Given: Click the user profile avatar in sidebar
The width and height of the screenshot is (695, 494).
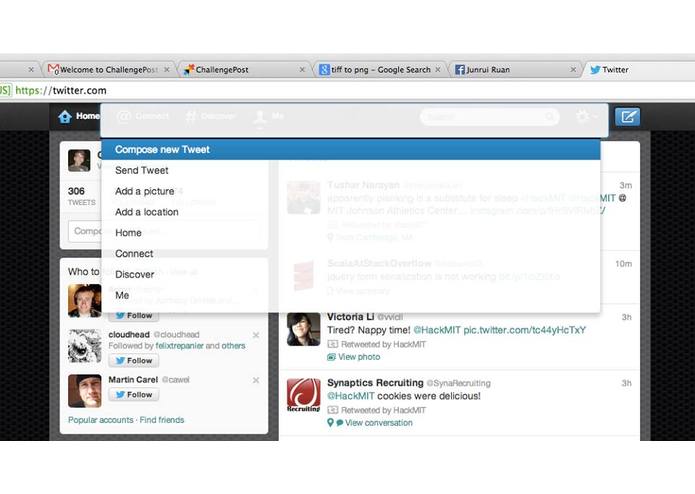Looking at the screenshot, I should tap(79, 160).
